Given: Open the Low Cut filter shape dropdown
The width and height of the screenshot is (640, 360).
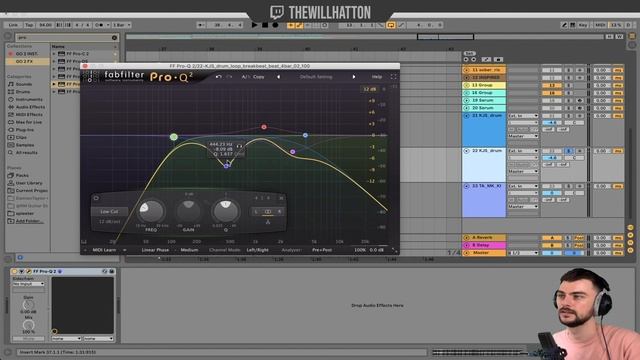Looking at the screenshot, I should click(x=109, y=211).
